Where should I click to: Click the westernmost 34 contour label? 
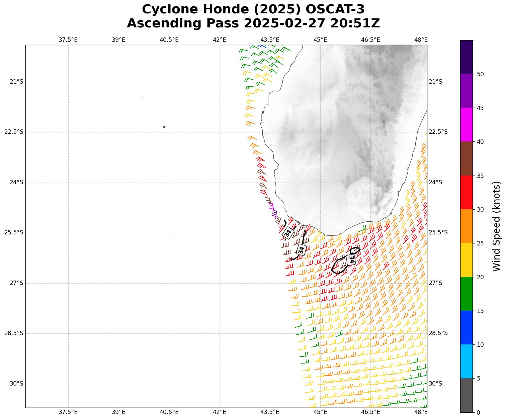pyautogui.click(x=287, y=233)
